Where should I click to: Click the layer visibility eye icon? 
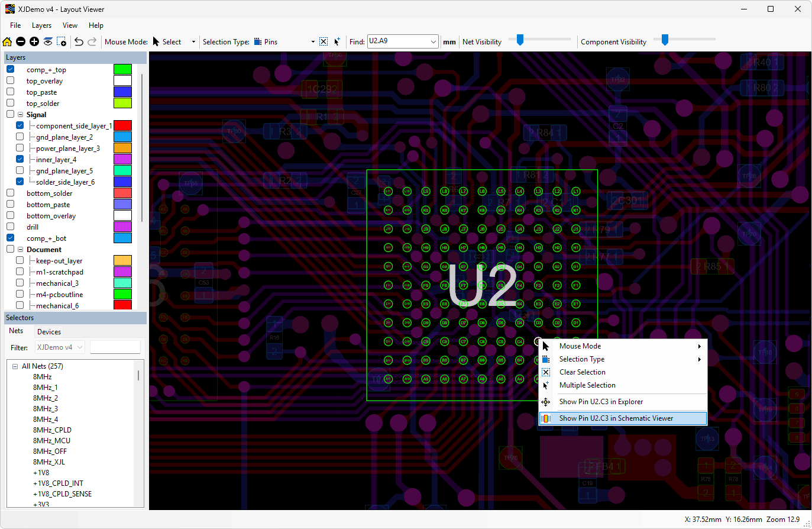tap(48, 41)
